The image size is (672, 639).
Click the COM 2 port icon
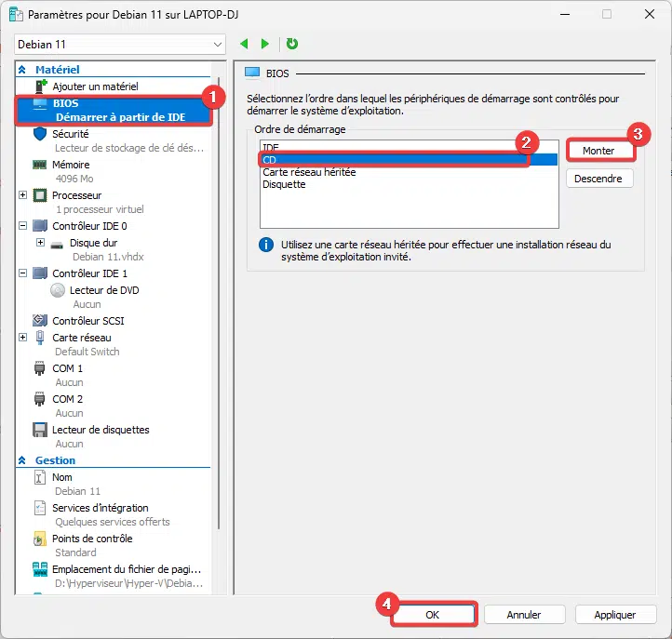[x=39, y=399]
